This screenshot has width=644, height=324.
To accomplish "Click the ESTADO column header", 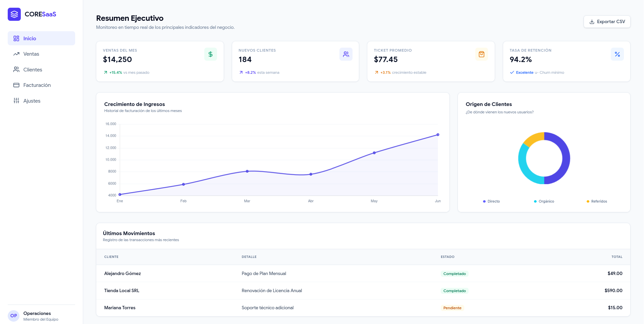I will coord(447,257).
